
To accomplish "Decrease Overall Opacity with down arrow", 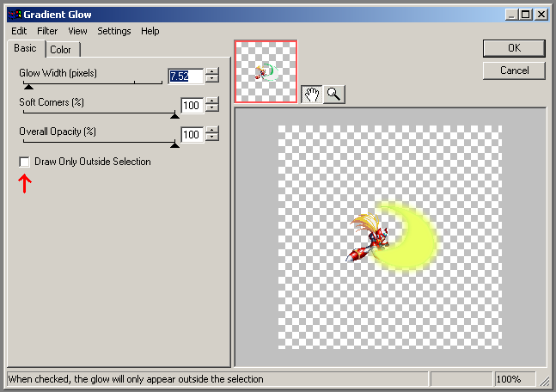I will tap(212, 138).
